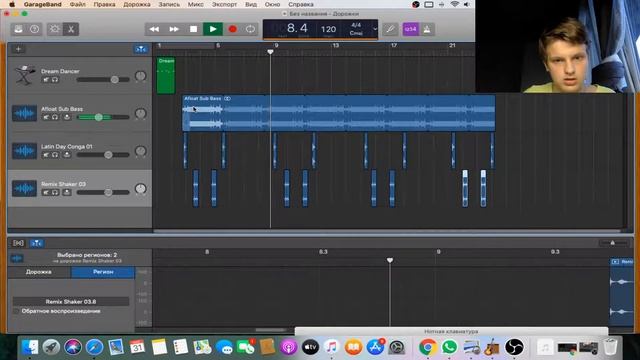Open the LCD display mode dropdown arrow
The width and height of the screenshot is (640, 360).
click(375, 29)
